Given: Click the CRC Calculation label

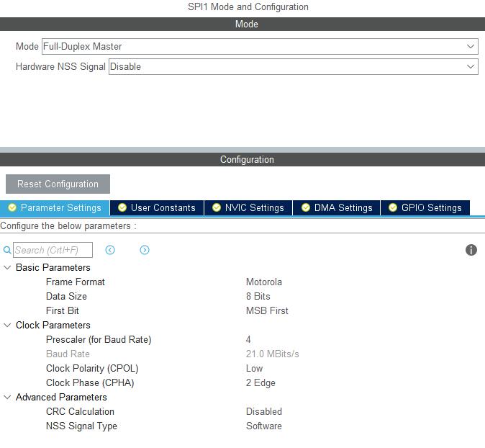Looking at the screenshot, I should (80, 411).
